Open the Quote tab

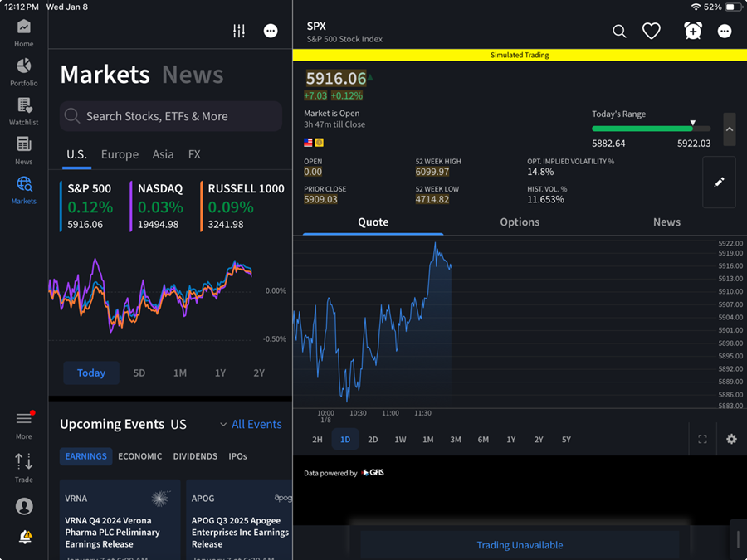(373, 222)
